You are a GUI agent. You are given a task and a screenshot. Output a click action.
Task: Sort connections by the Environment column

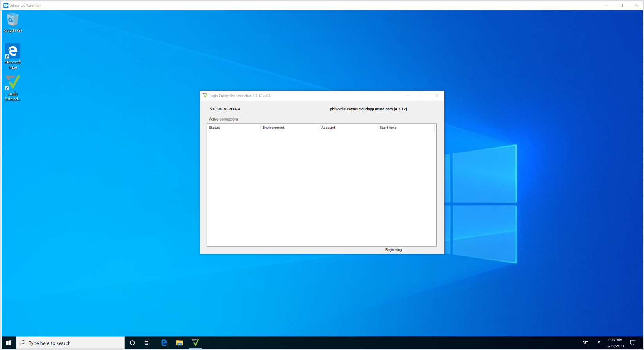(290, 128)
